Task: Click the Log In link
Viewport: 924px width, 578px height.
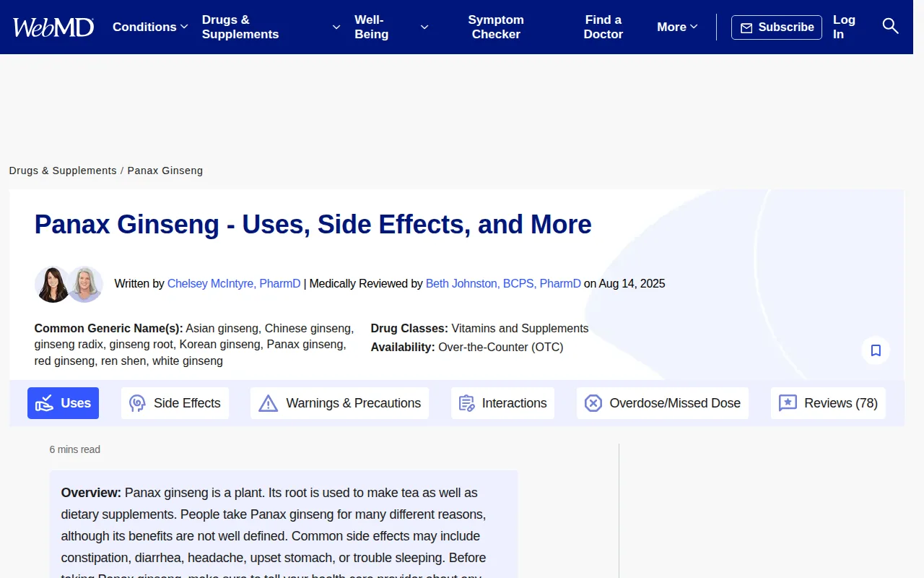Action: [x=844, y=27]
